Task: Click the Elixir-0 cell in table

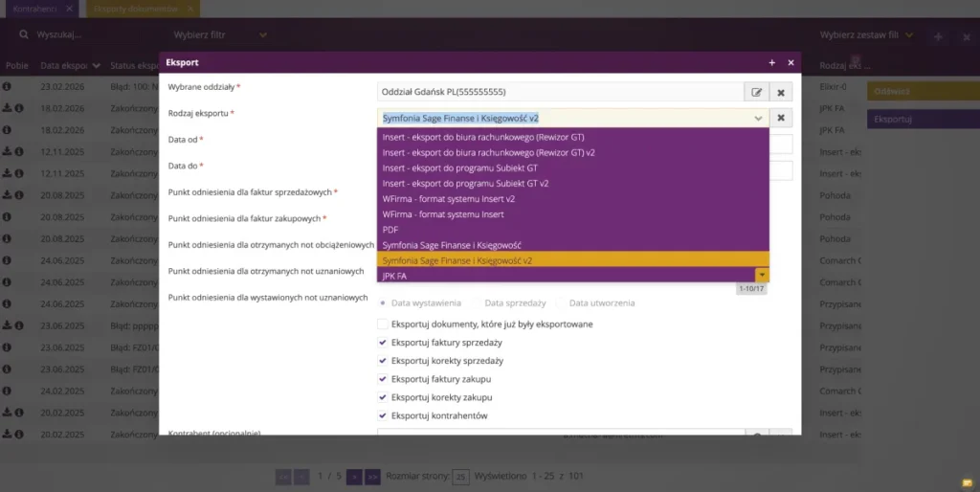Action: click(x=834, y=86)
